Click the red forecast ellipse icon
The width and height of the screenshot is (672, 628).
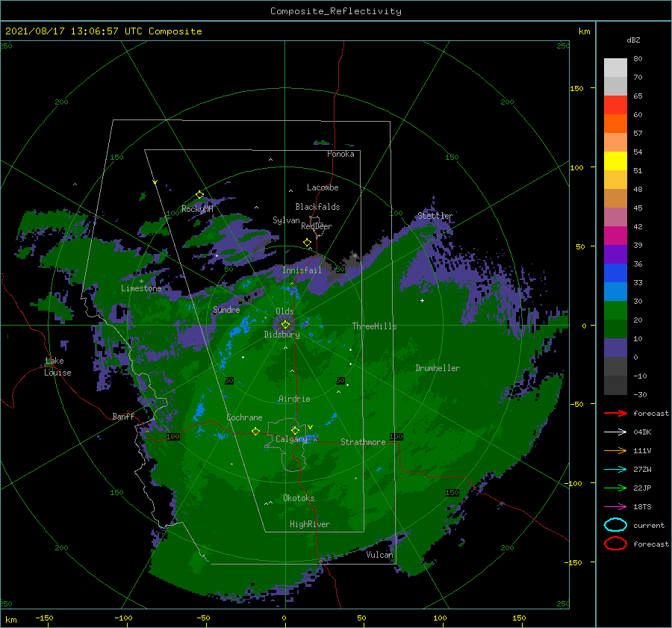615,544
